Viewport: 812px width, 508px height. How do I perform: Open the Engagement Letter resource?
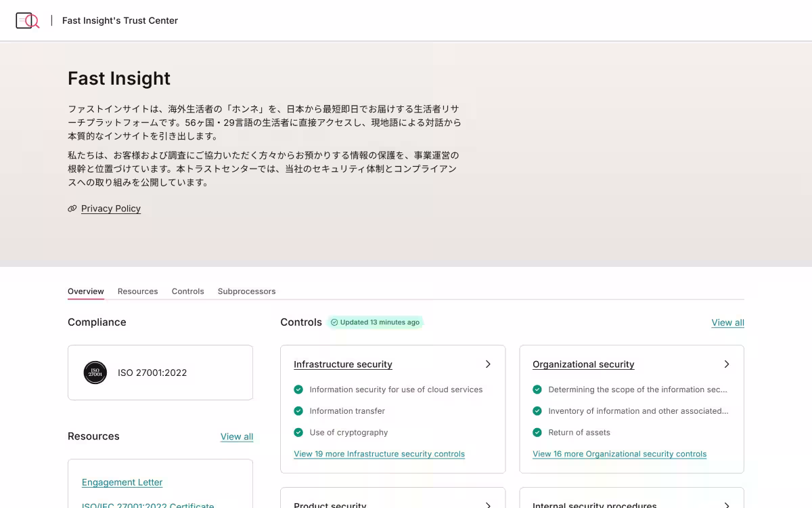[122, 482]
